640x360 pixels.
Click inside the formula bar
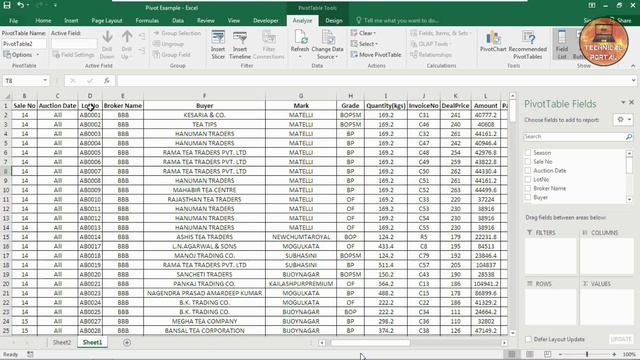click(x=372, y=81)
